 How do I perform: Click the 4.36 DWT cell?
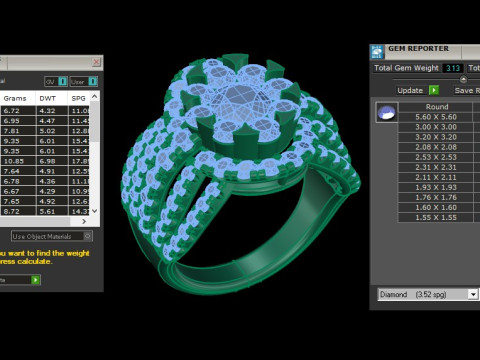(52, 181)
